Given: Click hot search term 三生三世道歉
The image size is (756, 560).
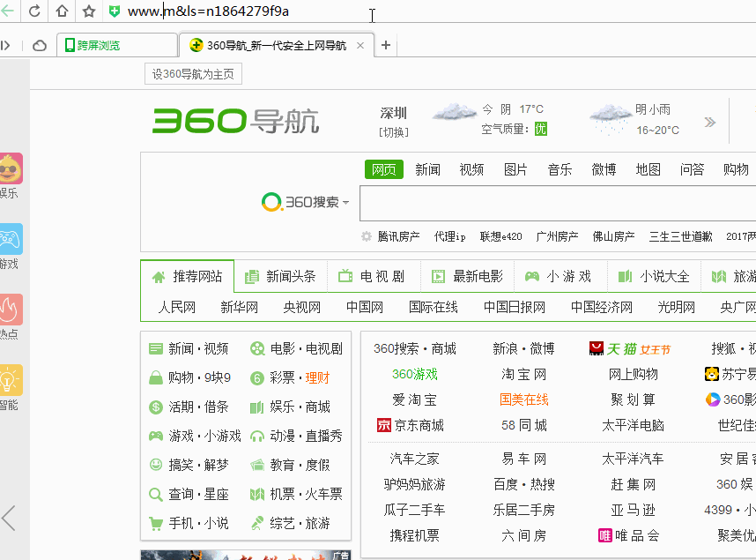Looking at the screenshot, I should tap(681, 236).
